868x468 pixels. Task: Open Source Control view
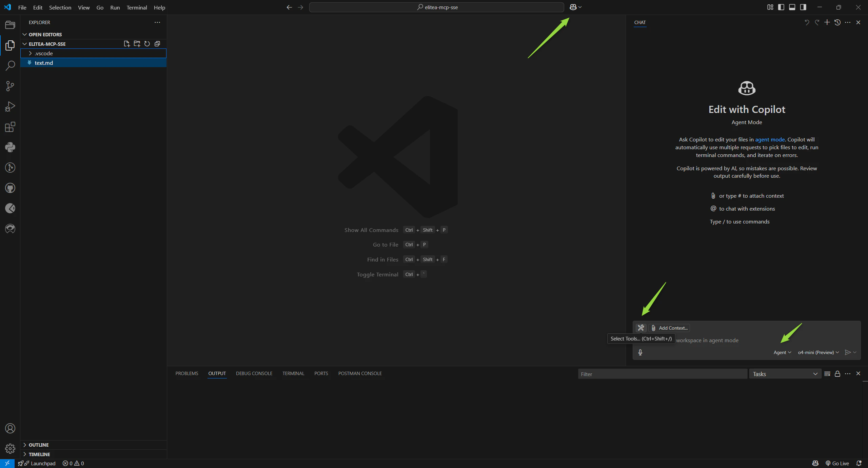[10, 86]
